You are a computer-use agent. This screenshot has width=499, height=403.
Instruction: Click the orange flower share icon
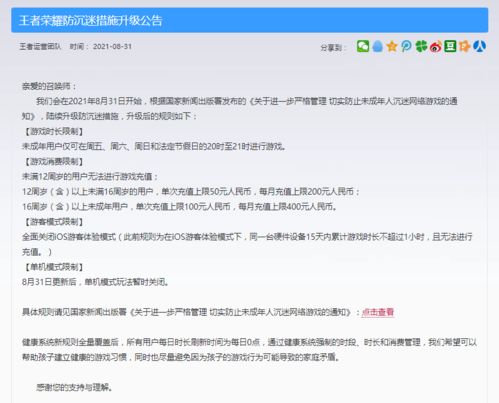(465, 46)
